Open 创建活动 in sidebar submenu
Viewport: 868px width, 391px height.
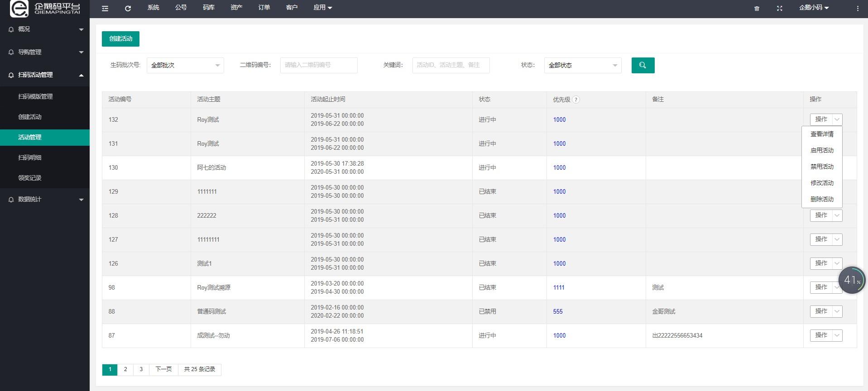coord(45,117)
